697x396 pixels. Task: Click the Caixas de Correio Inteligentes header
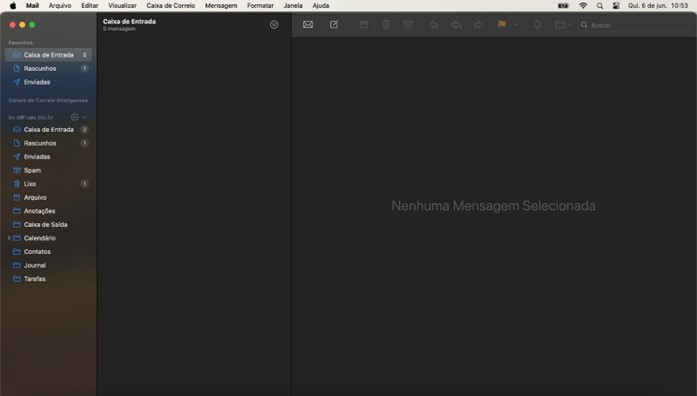[48, 100]
